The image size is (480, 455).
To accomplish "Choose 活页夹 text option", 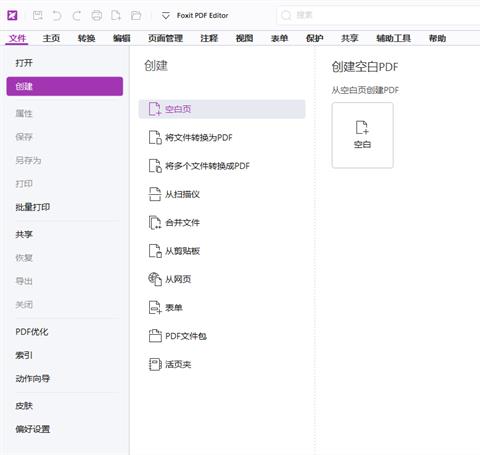I will 178,364.
